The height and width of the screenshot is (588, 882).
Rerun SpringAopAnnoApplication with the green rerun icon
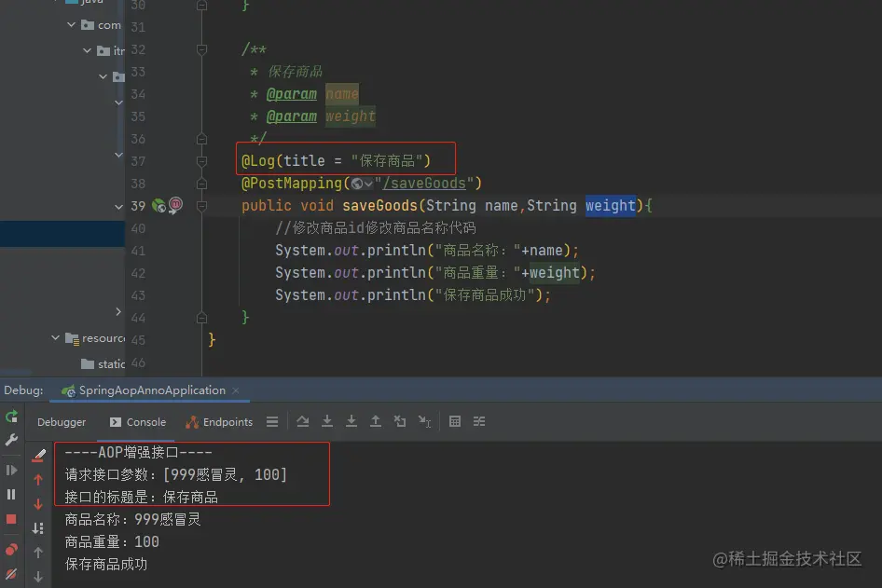click(11, 417)
